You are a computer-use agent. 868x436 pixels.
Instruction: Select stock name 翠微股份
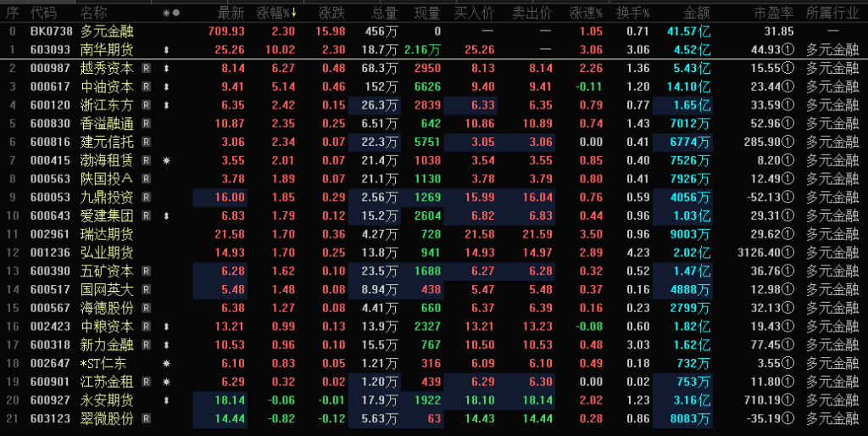click(107, 419)
